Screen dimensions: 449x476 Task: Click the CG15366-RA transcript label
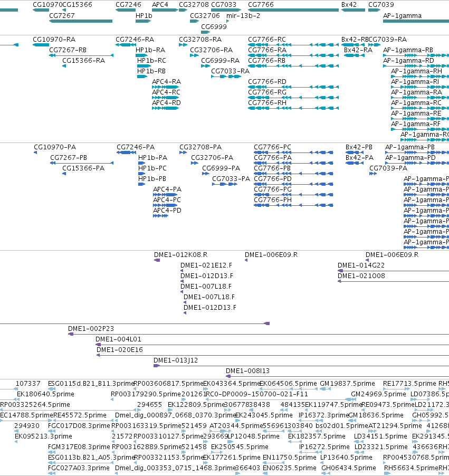pyautogui.click(x=83, y=61)
